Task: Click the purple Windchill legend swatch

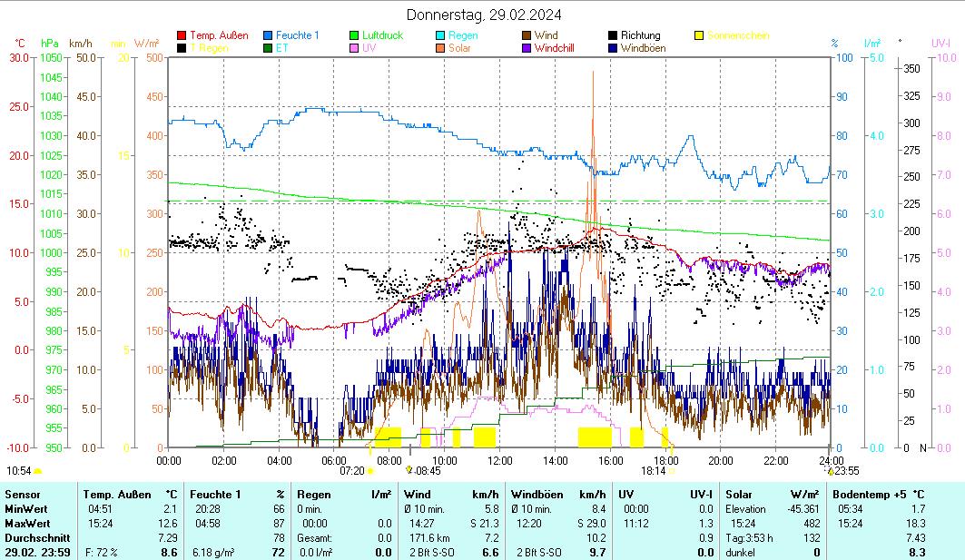Action: (x=527, y=48)
